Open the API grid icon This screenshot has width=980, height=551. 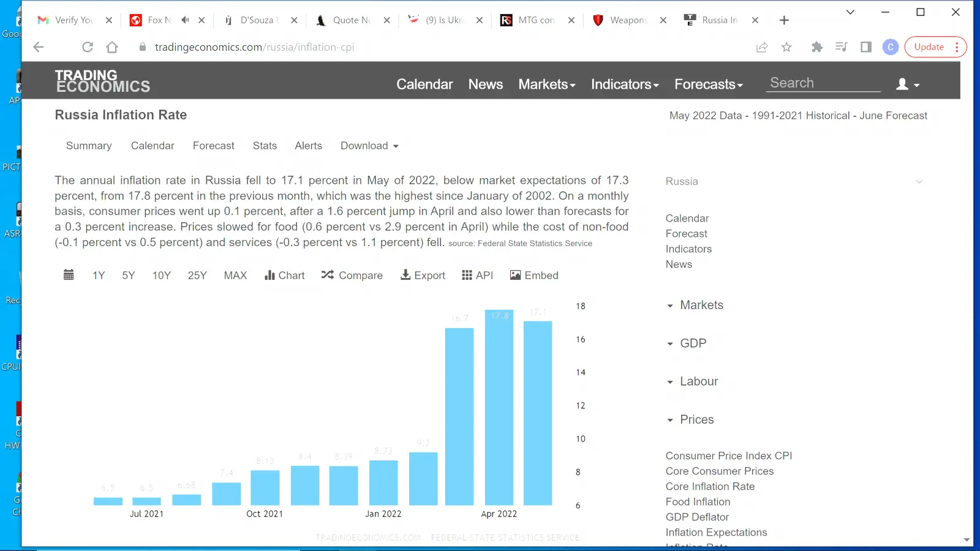coord(467,275)
